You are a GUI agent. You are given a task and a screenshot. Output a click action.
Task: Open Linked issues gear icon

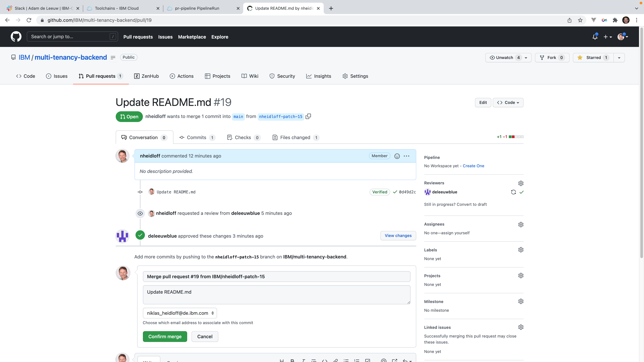[521, 327]
